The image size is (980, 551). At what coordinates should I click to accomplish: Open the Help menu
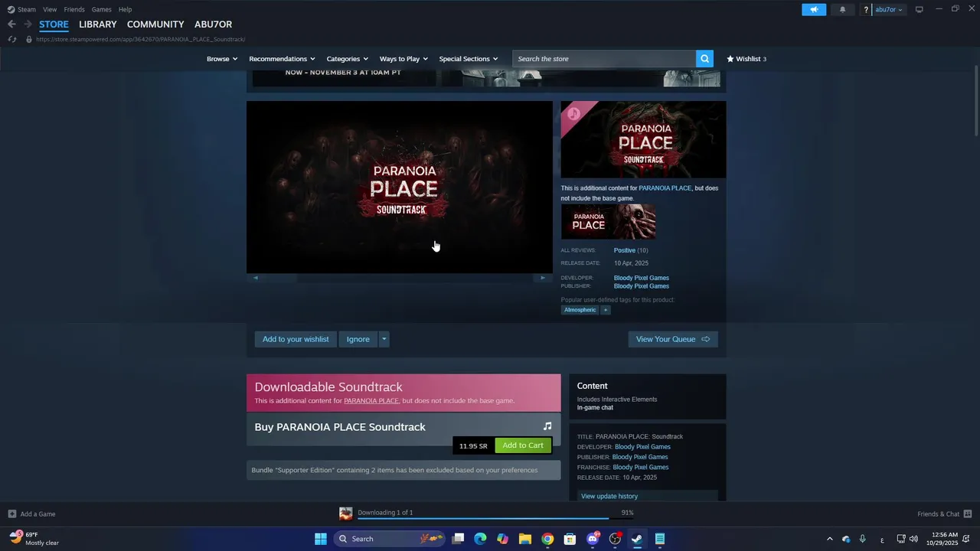[125, 9]
